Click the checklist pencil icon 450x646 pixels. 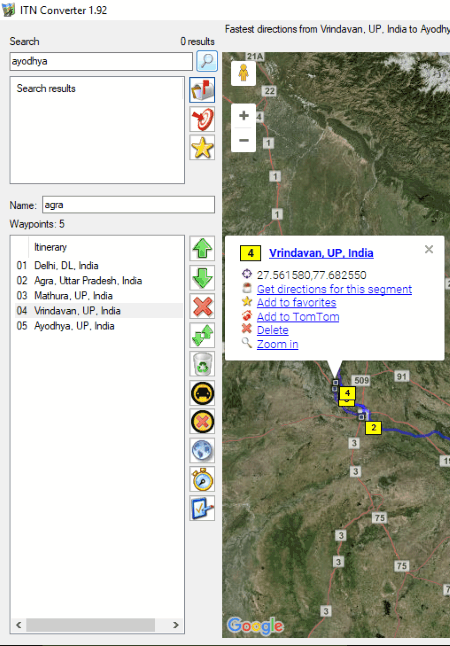202,508
